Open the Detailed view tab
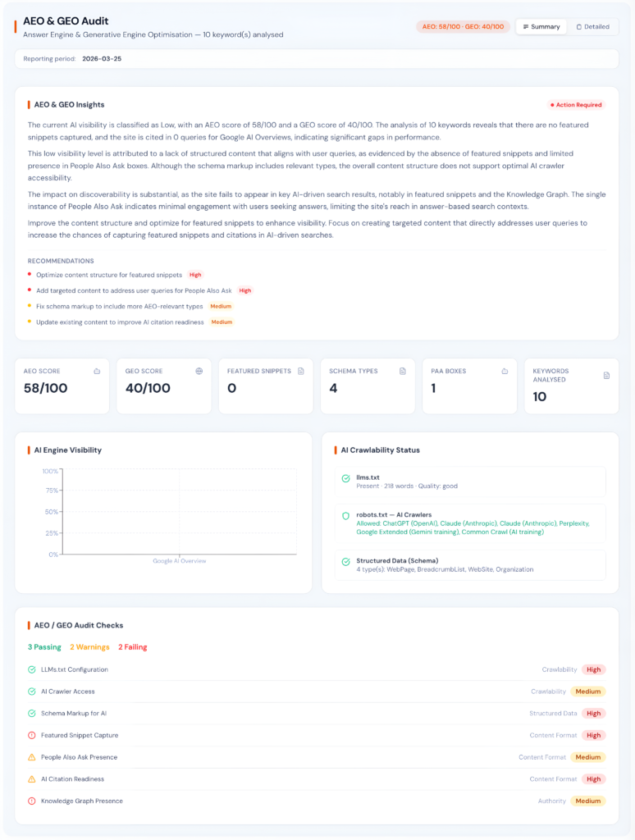The height and width of the screenshot is (840, 635). click(x=594, y=26)
